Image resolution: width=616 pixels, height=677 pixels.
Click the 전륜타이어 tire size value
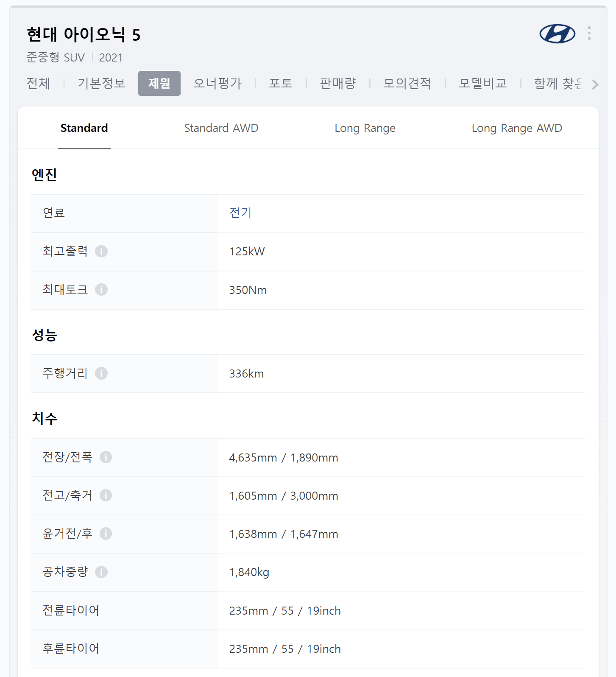pyautogui.click(x=285, y=611)
